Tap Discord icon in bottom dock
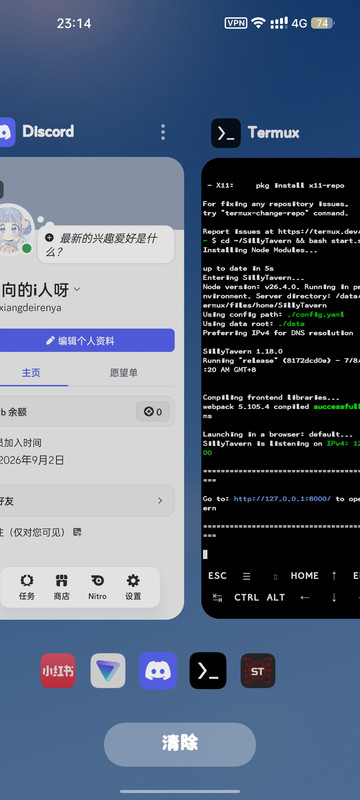This screenshot has width=360, height=800. [158, 670]
